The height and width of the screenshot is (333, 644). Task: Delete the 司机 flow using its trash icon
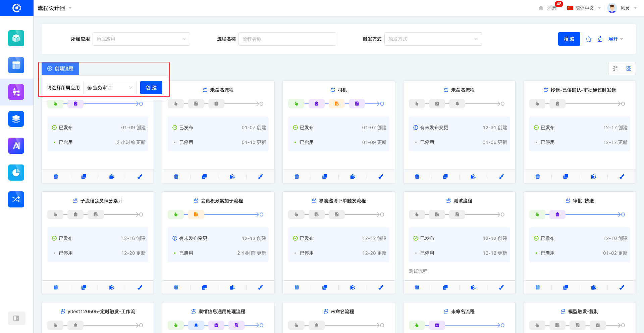(x=297, y=177)
